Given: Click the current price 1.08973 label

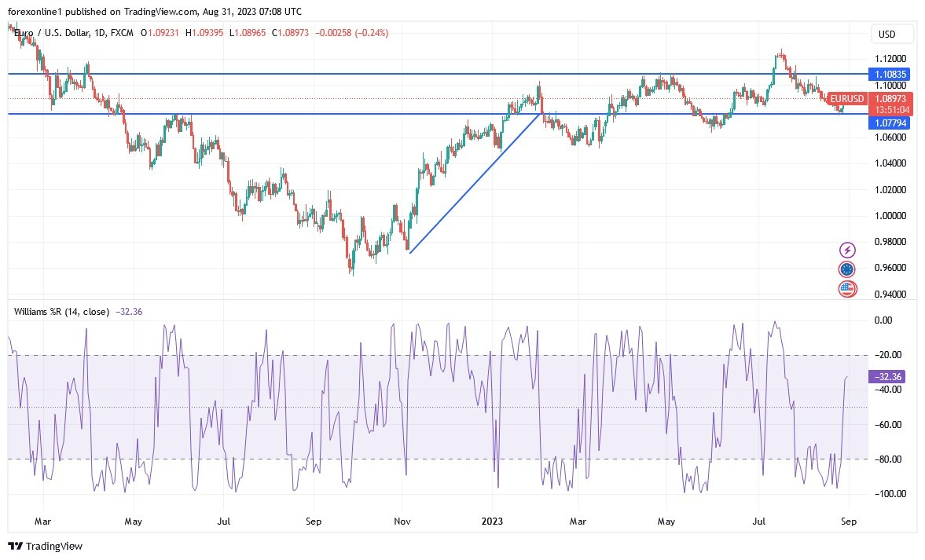Looking at the screenshot, I should tap(890, 99).
